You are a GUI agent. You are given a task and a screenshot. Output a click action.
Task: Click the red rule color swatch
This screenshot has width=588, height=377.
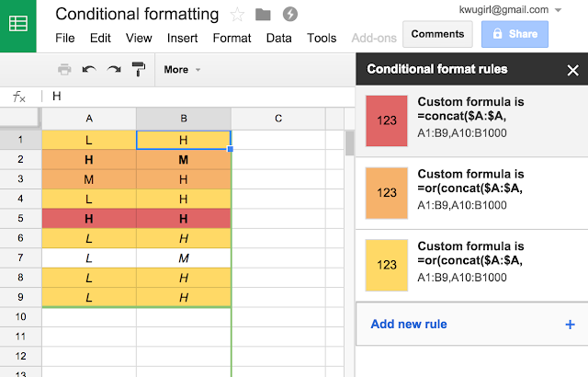[x=387, y=119]
